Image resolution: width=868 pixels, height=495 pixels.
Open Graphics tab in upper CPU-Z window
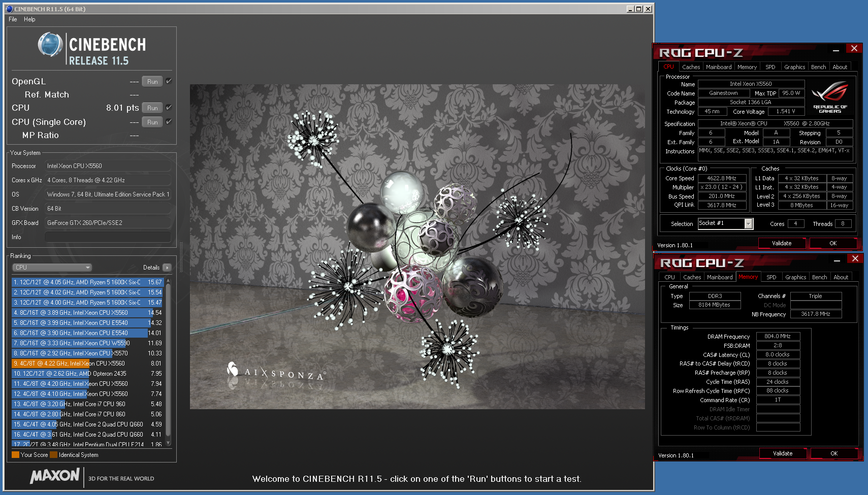794,67
